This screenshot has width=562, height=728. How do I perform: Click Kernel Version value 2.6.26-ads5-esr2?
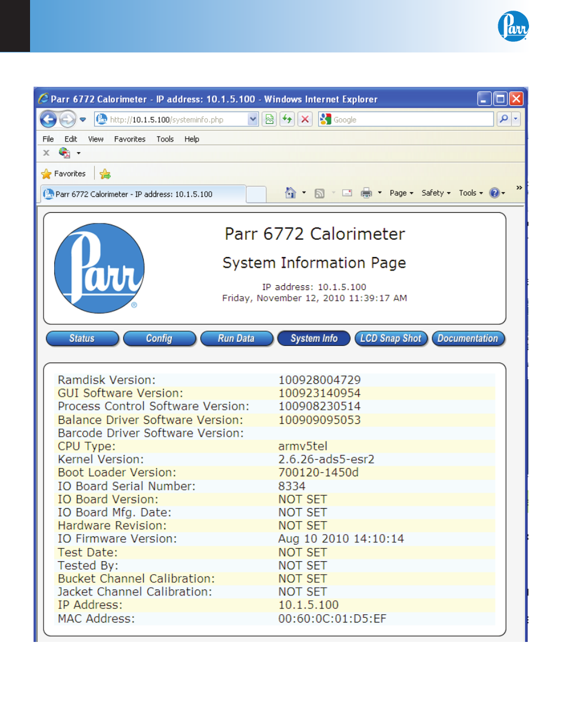click(x=326, y=459)
